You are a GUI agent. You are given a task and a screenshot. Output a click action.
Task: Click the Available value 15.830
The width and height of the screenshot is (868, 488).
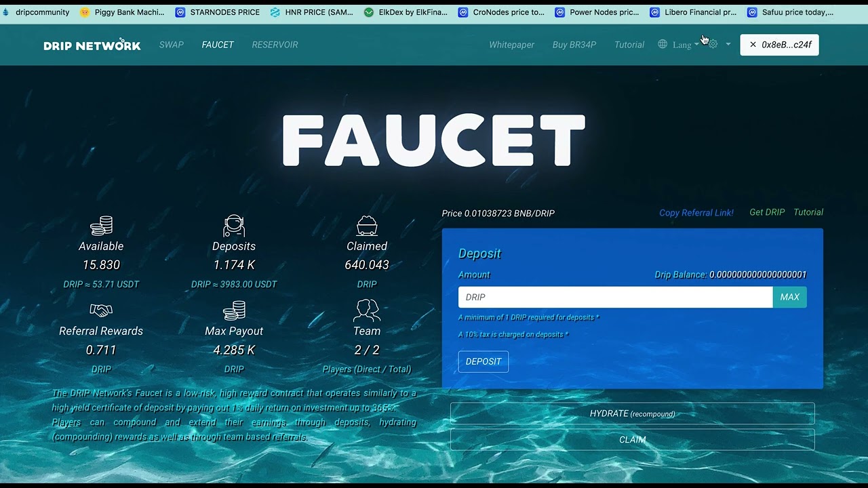(x=101, y=265)
